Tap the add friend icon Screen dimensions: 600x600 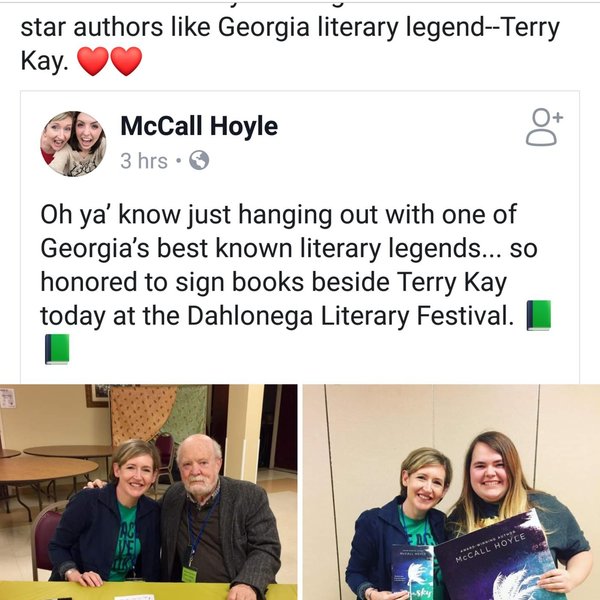544,127
